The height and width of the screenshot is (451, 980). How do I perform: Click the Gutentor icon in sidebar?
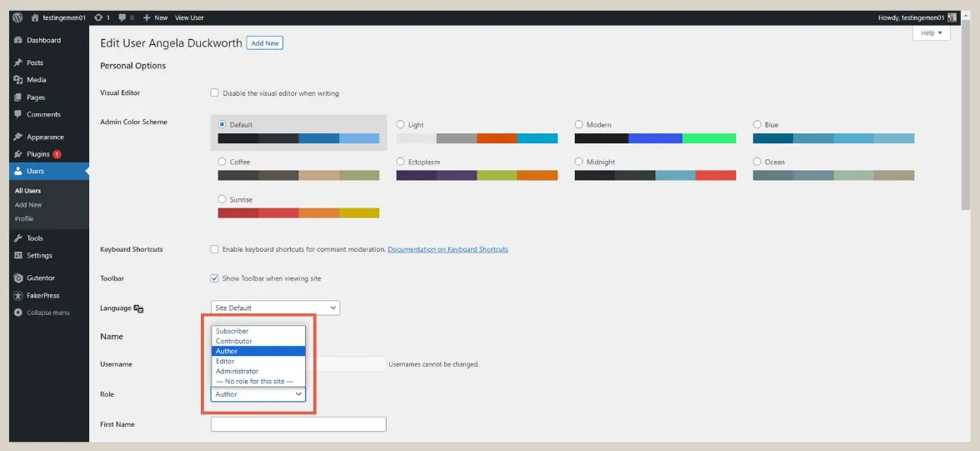[18, 278]
